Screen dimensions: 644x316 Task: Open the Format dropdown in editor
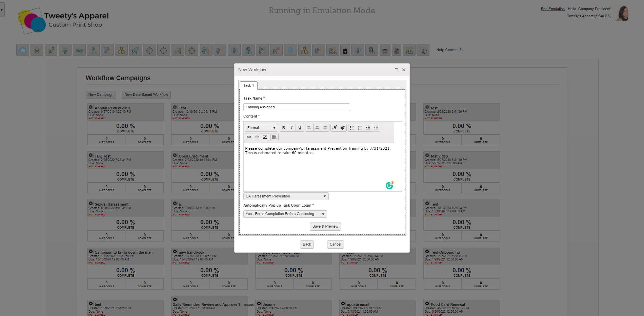click(261, 128)
